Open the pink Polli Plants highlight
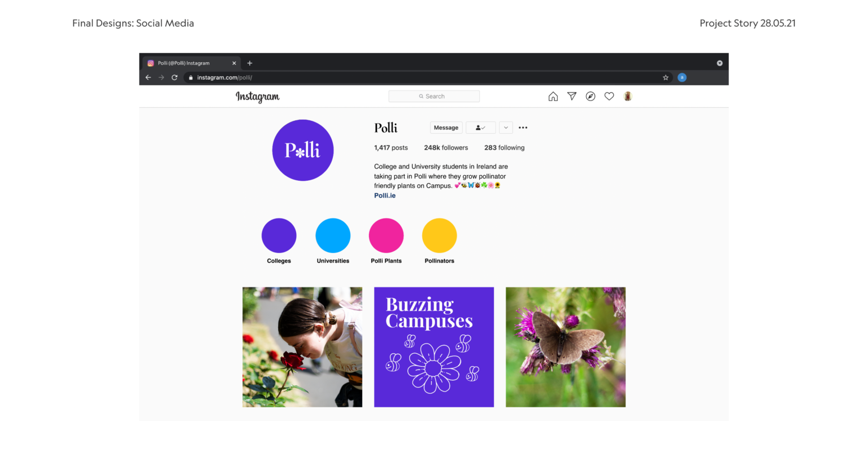 click(387, 236)
